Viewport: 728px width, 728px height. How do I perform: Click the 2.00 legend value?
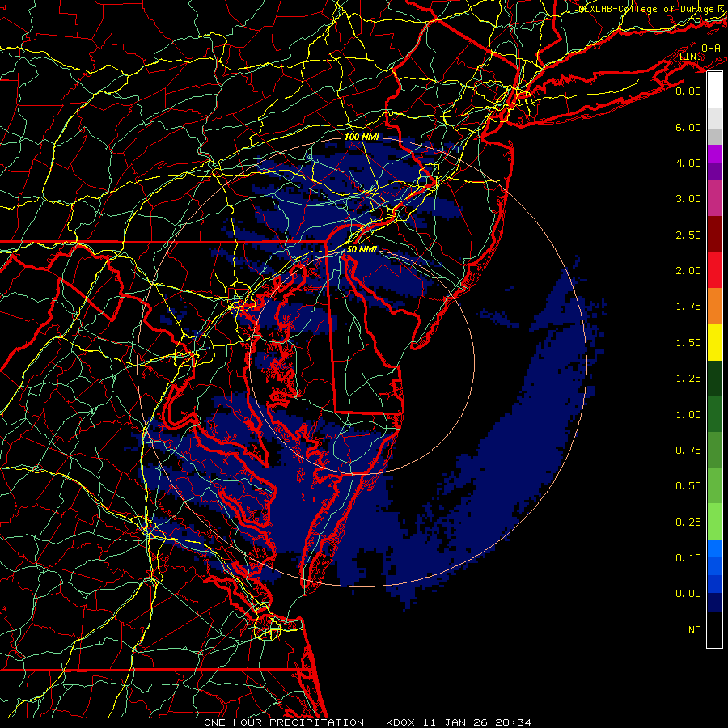[688, 271]
